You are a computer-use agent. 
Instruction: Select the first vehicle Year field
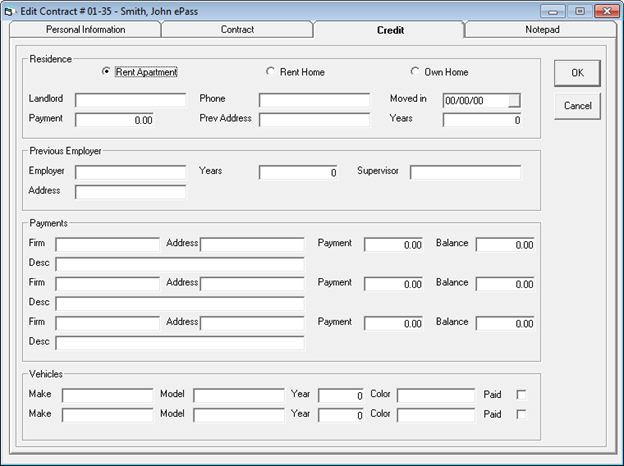pyautogui.click(x=341, y=396)
